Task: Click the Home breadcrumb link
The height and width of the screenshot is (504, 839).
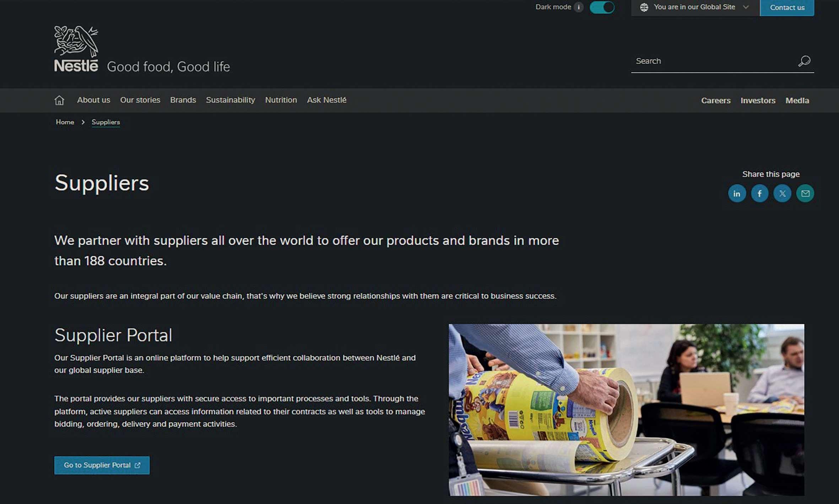Action: (x=65, y=122)
